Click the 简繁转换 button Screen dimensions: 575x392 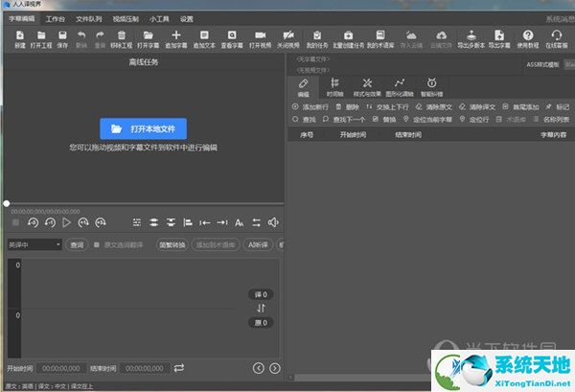(x=172, y=244)
